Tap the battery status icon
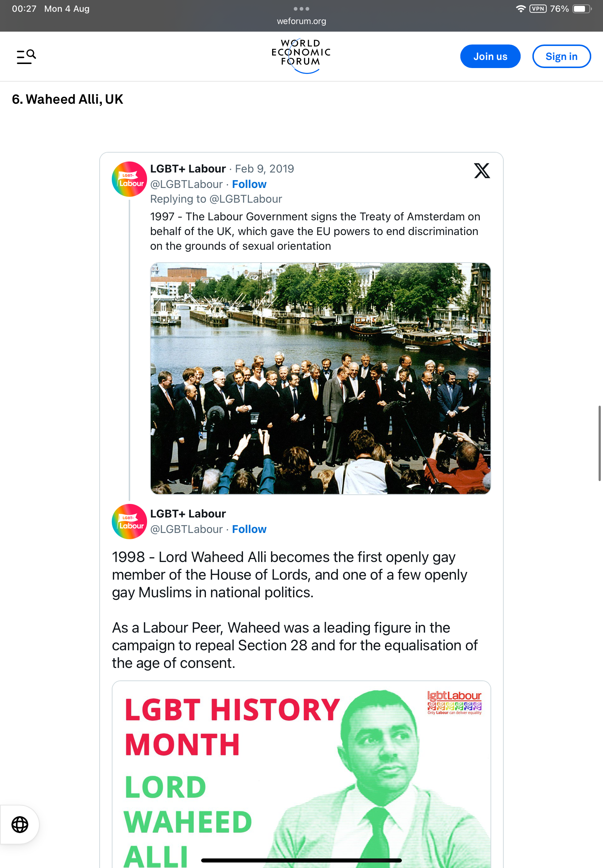Screen dimensions: 603x868 tap(582, 9)
